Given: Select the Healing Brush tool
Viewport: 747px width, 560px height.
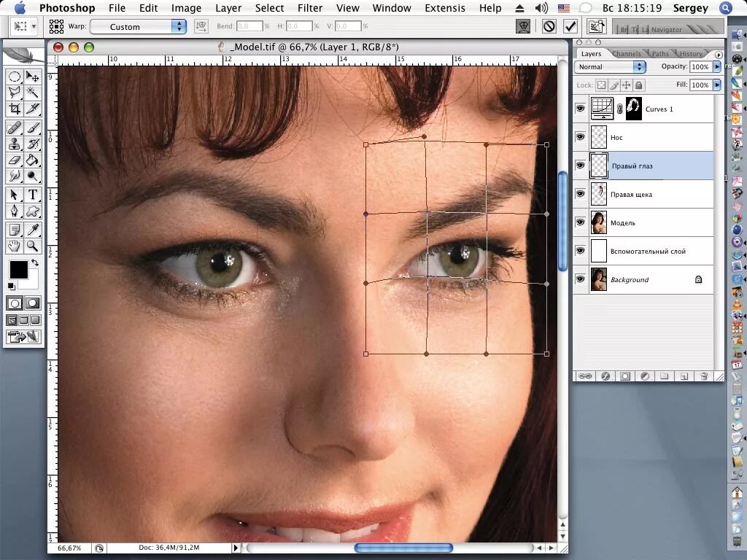Looking at the screenshot, I should point(15,128).
